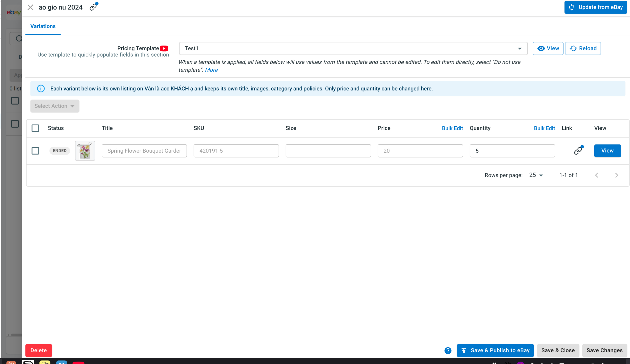
Task: Toggle the select-all checkbox in table header
Action: click(35, 128)
